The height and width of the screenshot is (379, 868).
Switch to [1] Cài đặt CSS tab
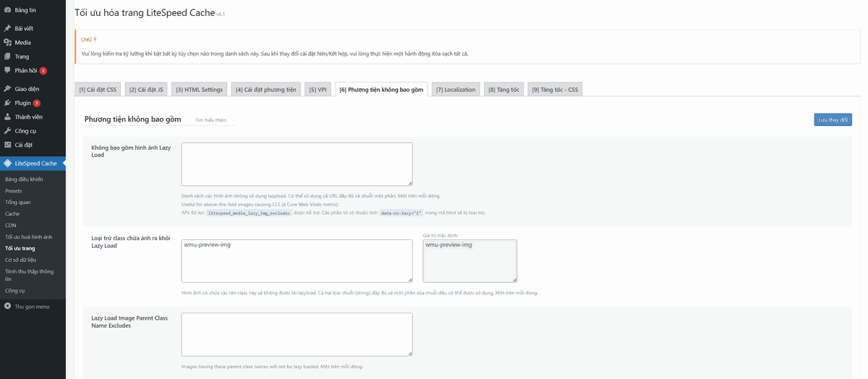point(98,90)
